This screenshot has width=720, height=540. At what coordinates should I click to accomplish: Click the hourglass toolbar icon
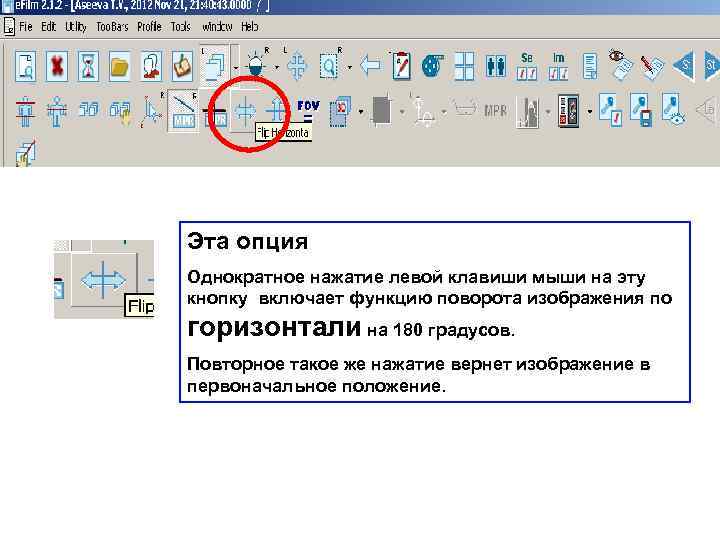coord(88,66)
